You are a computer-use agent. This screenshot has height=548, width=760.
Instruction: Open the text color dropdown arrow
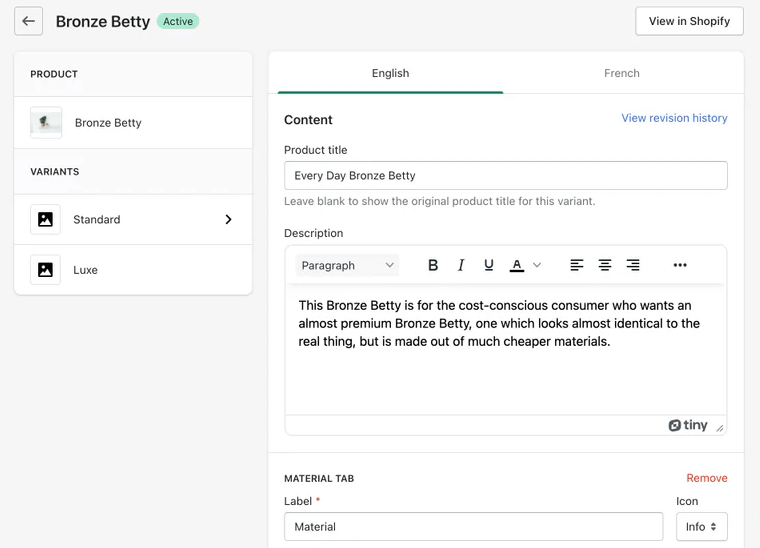click(537, 265)
